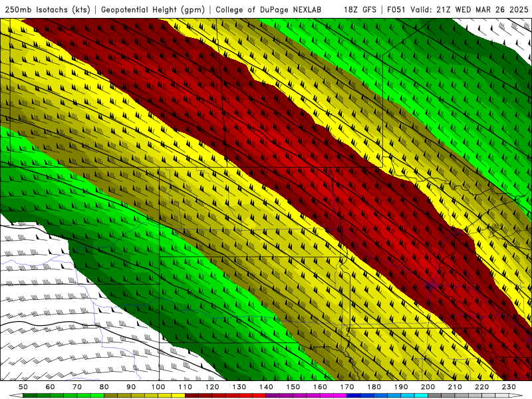Image resolution: width=532 pixels, height=399 pixels.
Task: Click the 50 label on the color scale
Action: (x=23, y=387)
